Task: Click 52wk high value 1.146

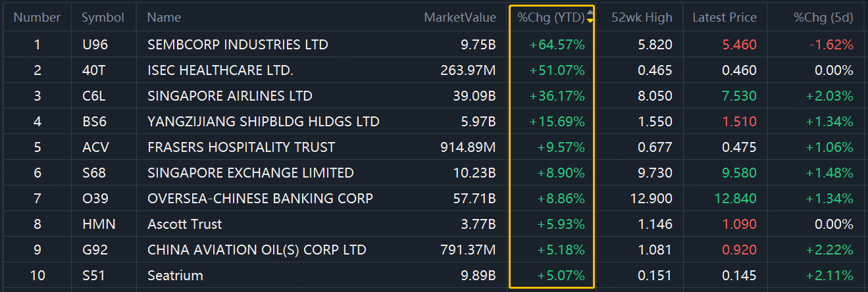Action: tap(655, 224)
